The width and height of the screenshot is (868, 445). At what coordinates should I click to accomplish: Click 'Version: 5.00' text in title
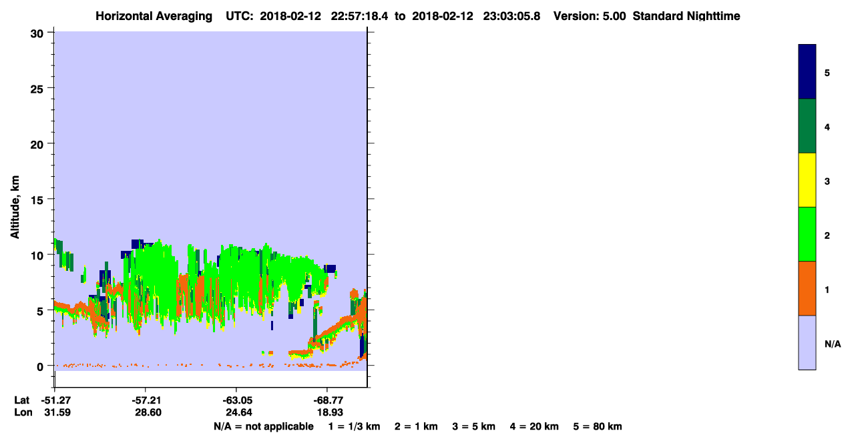tap(590, 16)
